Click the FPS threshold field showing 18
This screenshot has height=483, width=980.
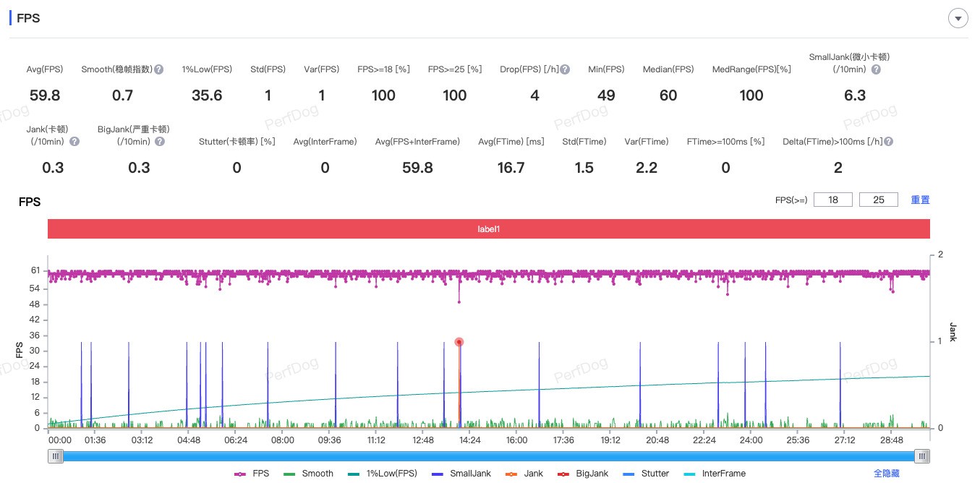click(x=833, y=200)
